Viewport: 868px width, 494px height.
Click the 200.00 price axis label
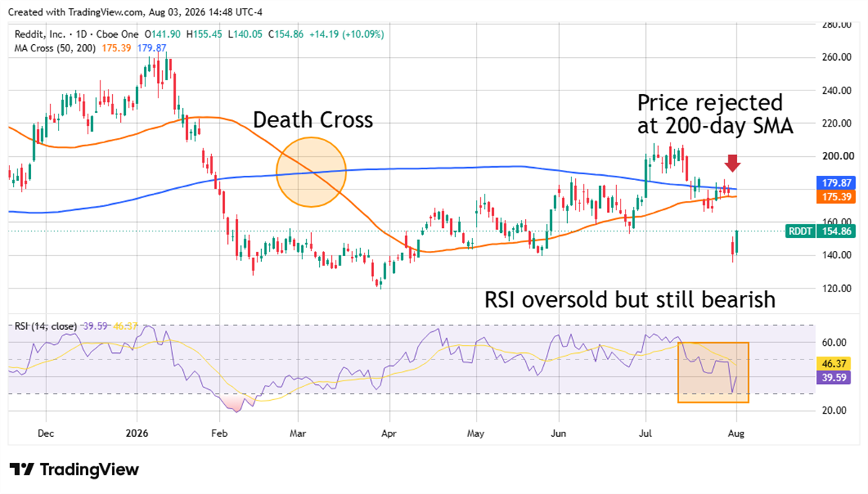tap(837, 156)
